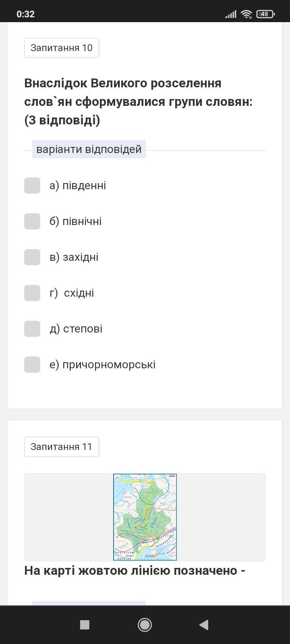Tap the battery indicator icon
290x644 pixels.
tap(265, 14)
